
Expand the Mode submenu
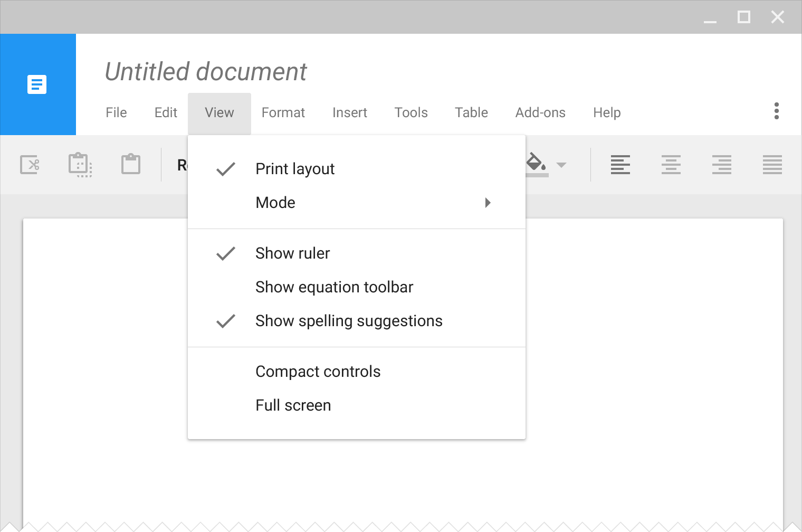[x=357, y=203]
